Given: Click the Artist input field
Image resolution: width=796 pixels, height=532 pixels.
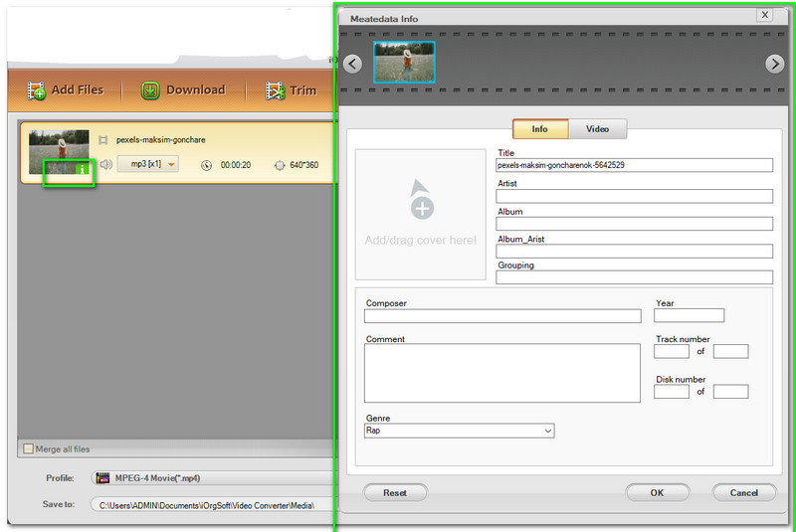Looking at the screenshot, I should tap(634, 196).
